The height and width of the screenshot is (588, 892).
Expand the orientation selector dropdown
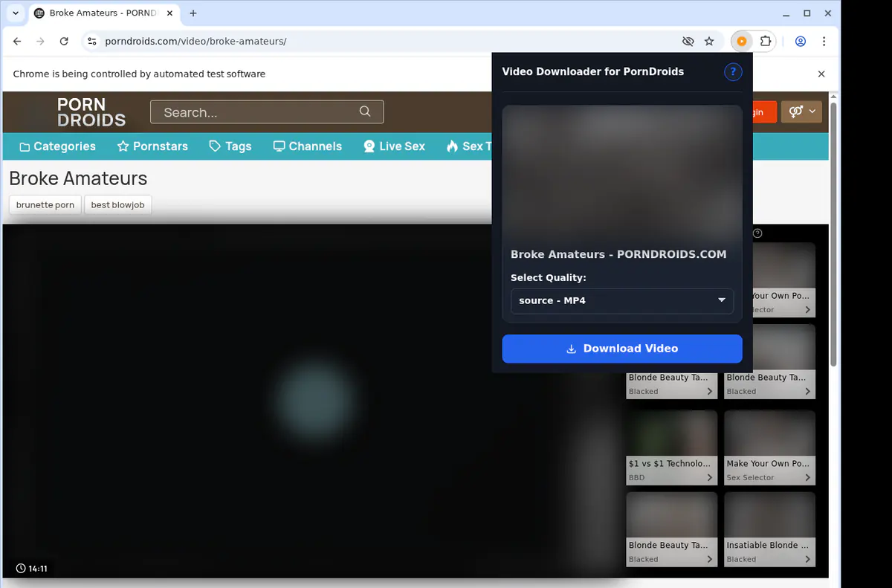(x=801, y=112)
